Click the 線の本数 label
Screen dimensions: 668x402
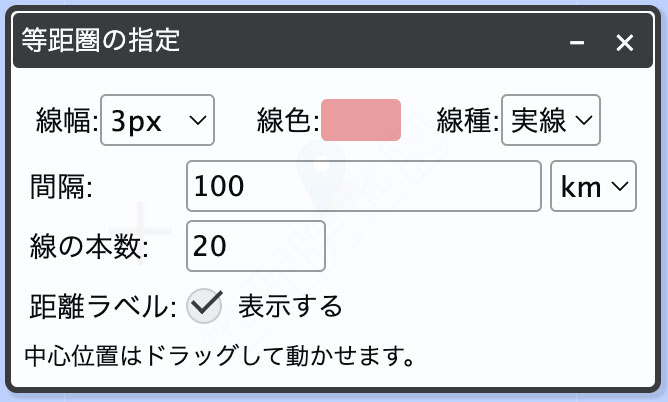coord(89,247)
